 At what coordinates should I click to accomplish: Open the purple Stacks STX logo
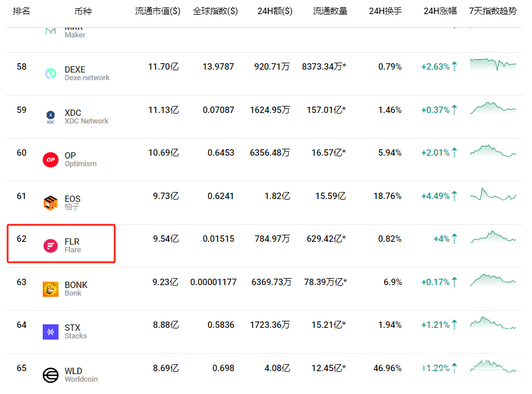pyautogui.click(x=50, y=332)
